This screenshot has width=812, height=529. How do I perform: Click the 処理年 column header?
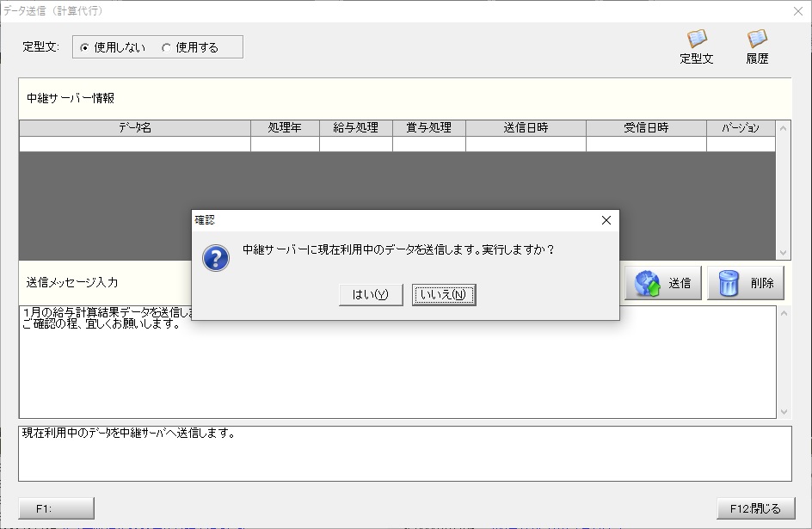pyautogui.click(x=285, y=128)
